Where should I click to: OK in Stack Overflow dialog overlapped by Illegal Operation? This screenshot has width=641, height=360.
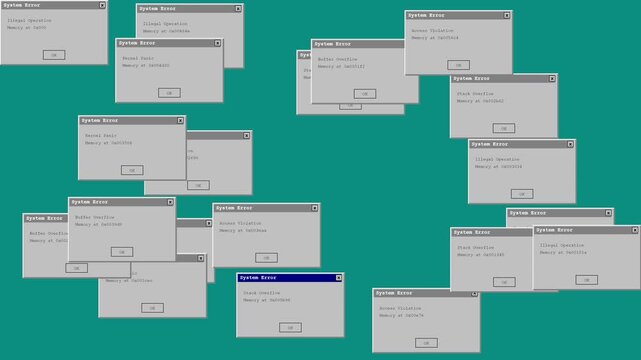coord(504,282)
